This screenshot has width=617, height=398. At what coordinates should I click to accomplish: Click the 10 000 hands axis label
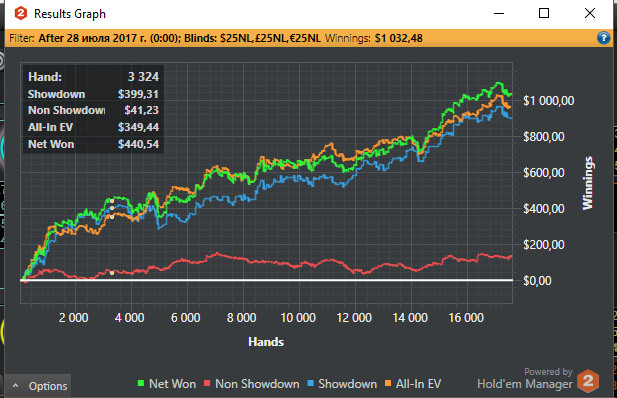click(x=298, y=318)
